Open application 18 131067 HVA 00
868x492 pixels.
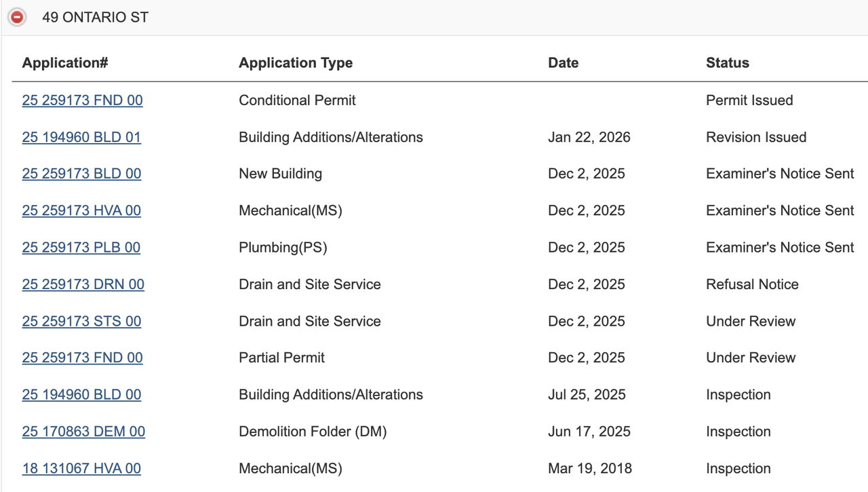(x=82, y=468)
